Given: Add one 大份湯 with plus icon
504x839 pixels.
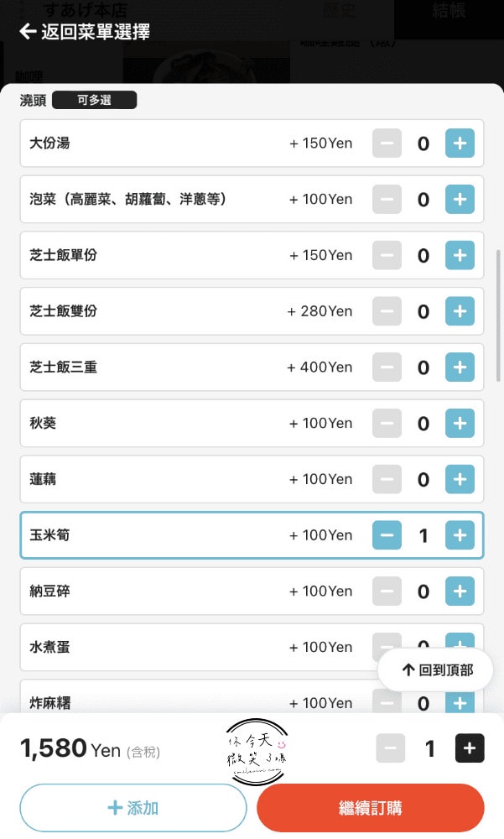Looking at the screenshot, I should coord(460,143).
